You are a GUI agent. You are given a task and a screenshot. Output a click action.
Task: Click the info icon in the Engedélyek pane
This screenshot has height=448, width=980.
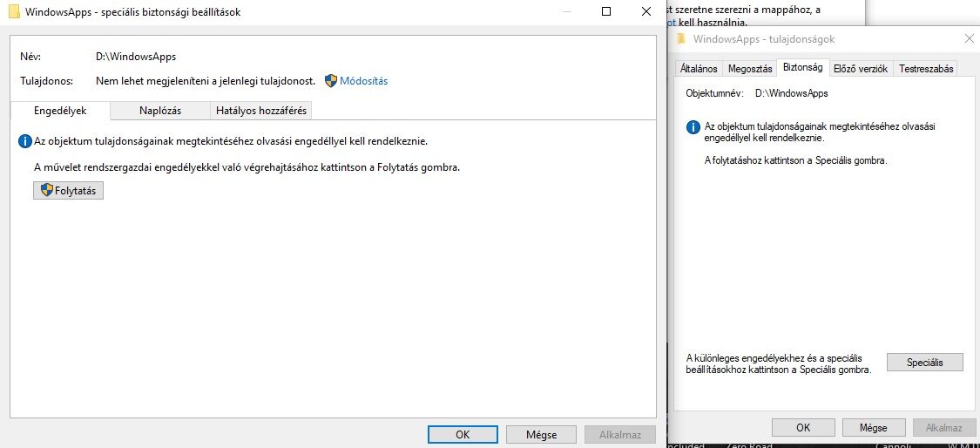tap(25, 142)
